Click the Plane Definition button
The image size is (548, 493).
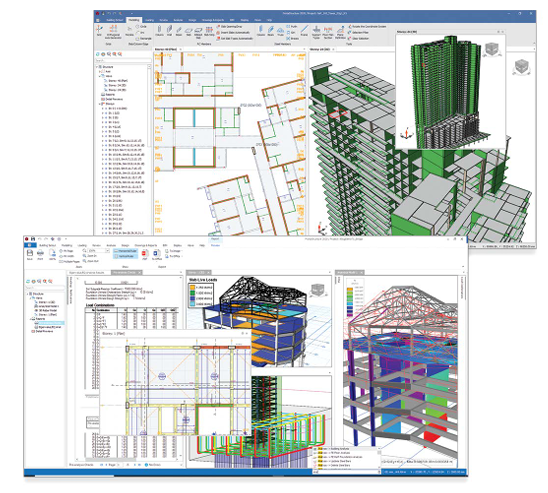click(340, 31)
